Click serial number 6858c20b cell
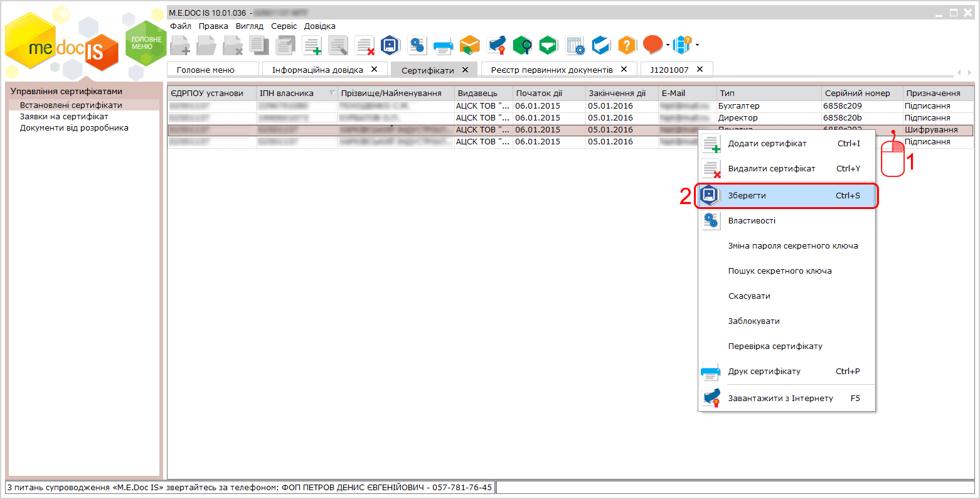This screenshot has height=499, width=980. 862,118
